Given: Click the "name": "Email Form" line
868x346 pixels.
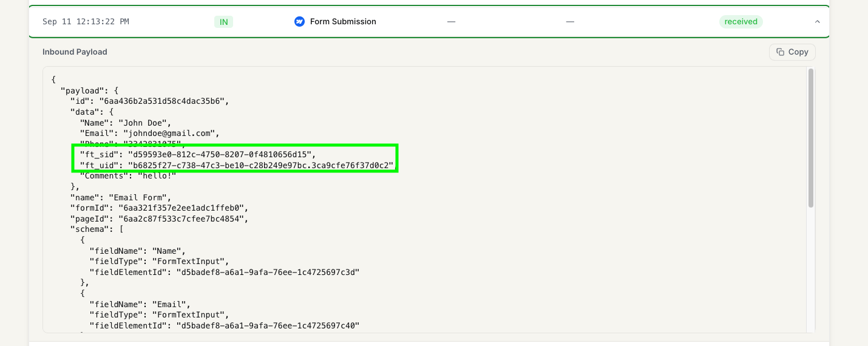Looking at the screenshot, I should (121, 198).
